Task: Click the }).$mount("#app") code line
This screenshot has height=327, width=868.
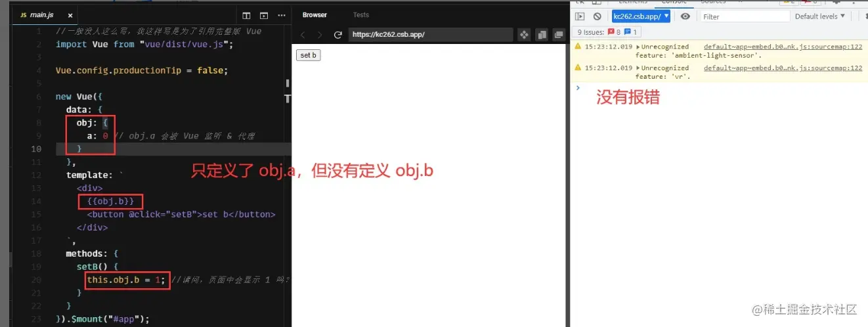Action: coord(102,319)
